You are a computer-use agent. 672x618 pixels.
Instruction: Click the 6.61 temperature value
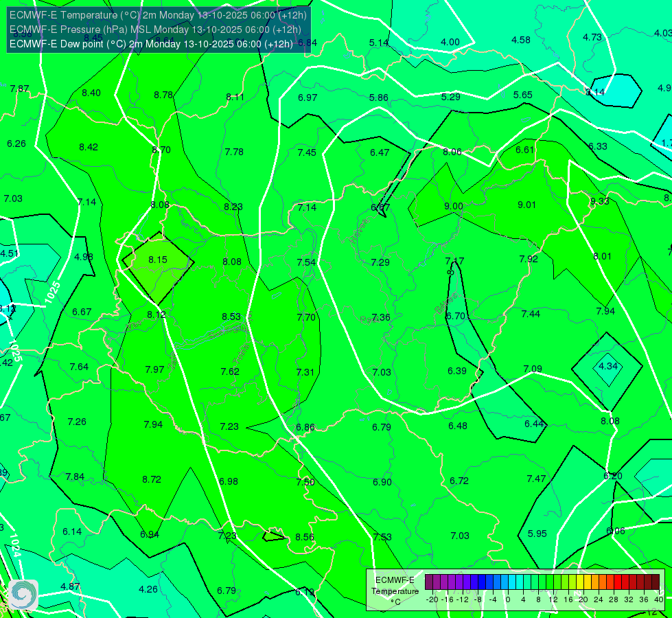click(x=525, y=150)
